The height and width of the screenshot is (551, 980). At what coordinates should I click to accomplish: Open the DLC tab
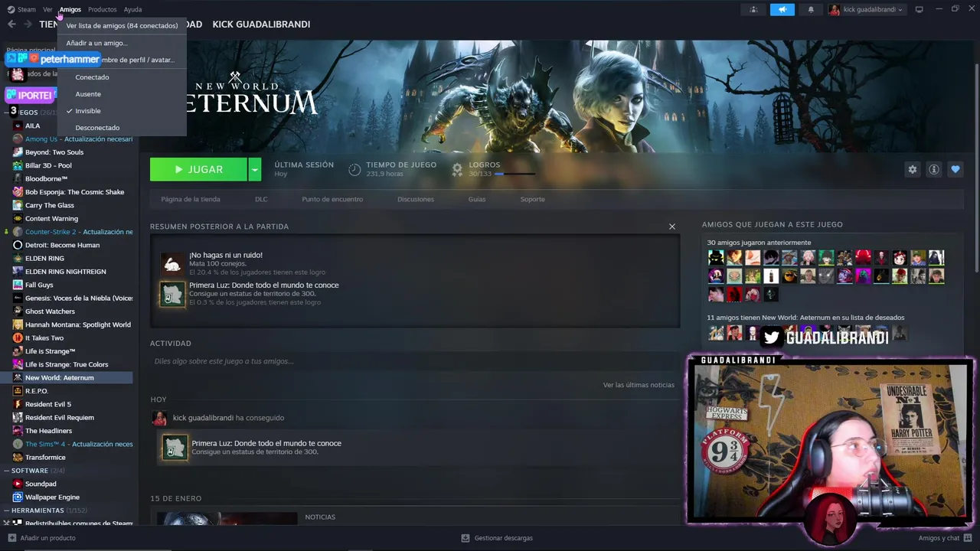[261, 199]
